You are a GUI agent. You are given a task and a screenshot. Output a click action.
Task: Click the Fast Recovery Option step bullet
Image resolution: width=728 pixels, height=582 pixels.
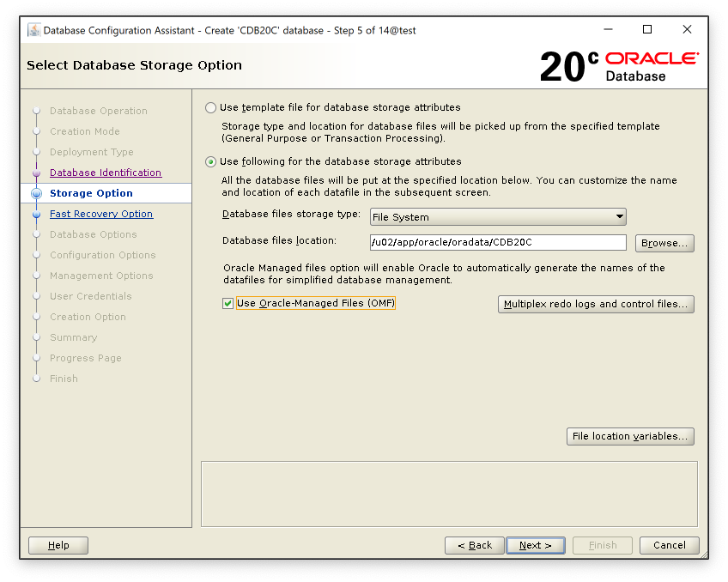(x=36, y=214)
